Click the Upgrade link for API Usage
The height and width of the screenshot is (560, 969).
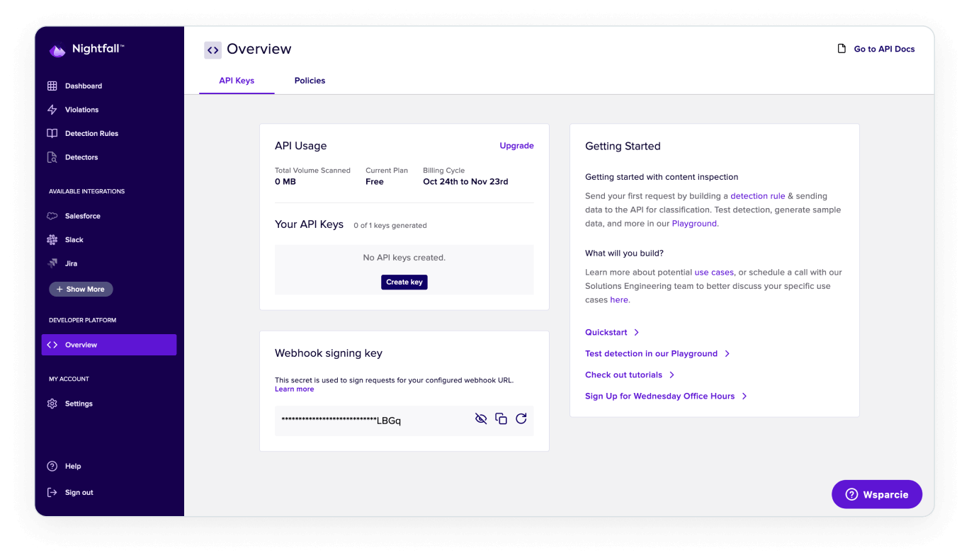[516, 146]
